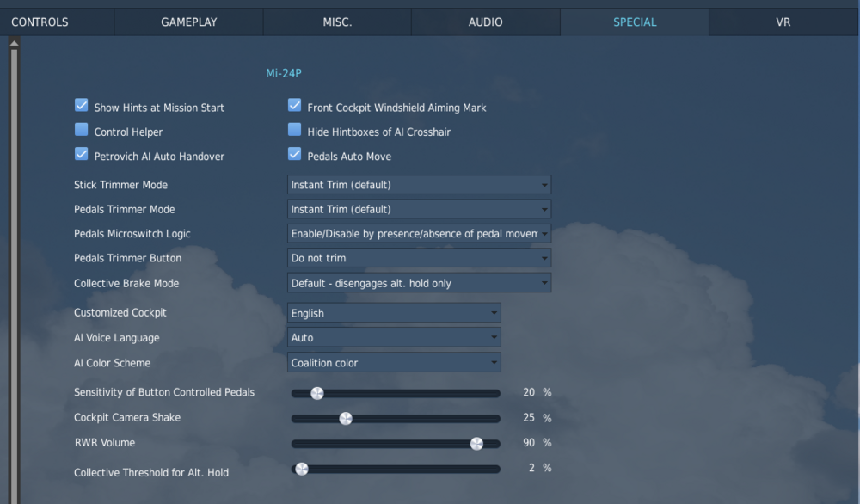Open the AI Voice Language dropdown
This screenshot has height=504, width=860.
coord(394,338)
